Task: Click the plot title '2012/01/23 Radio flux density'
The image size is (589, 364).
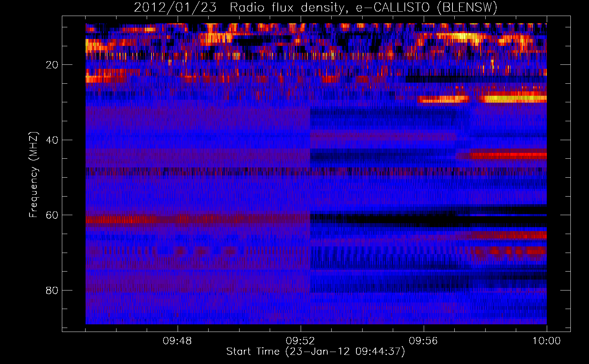Action: tap(316, 8)
